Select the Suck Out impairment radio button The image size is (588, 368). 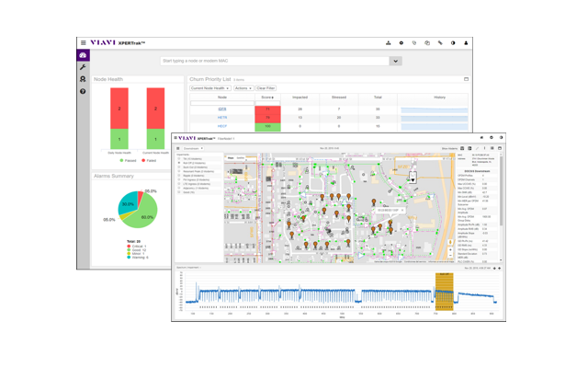tap(179, 167)
